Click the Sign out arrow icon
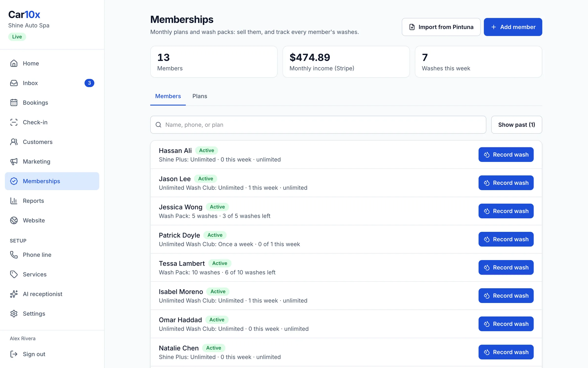The height and width of the screenshot is (368, 588). 14,354
